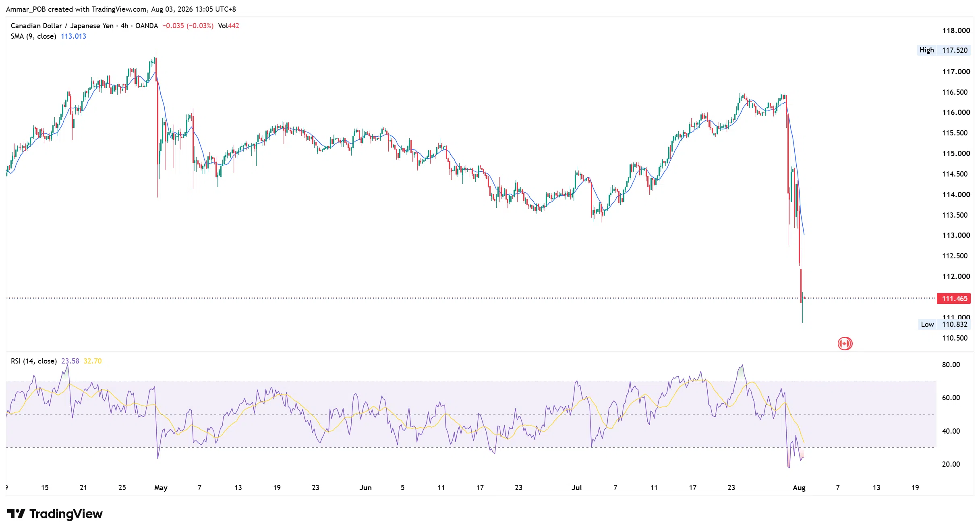Viewport: 980px width, 532px height.
Task: Select the RSI (14, close) indicator label
Action: coord(34,361)
